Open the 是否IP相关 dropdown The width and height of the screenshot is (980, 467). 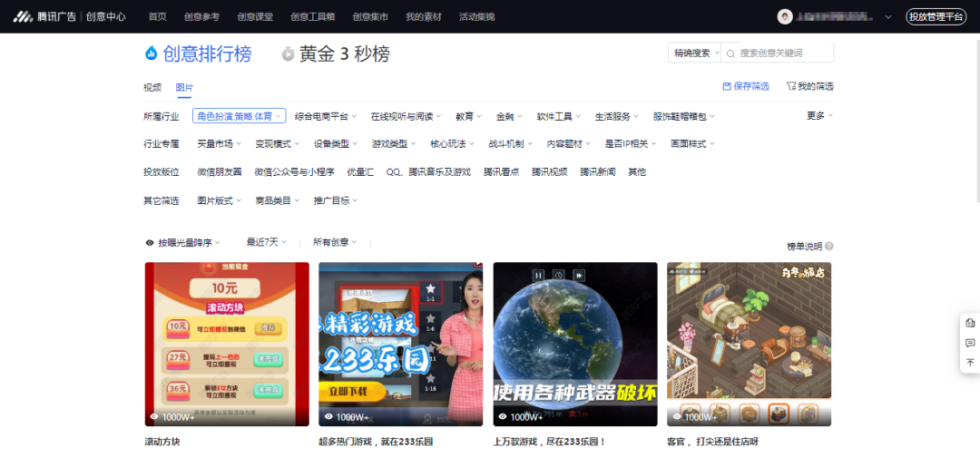631,144
